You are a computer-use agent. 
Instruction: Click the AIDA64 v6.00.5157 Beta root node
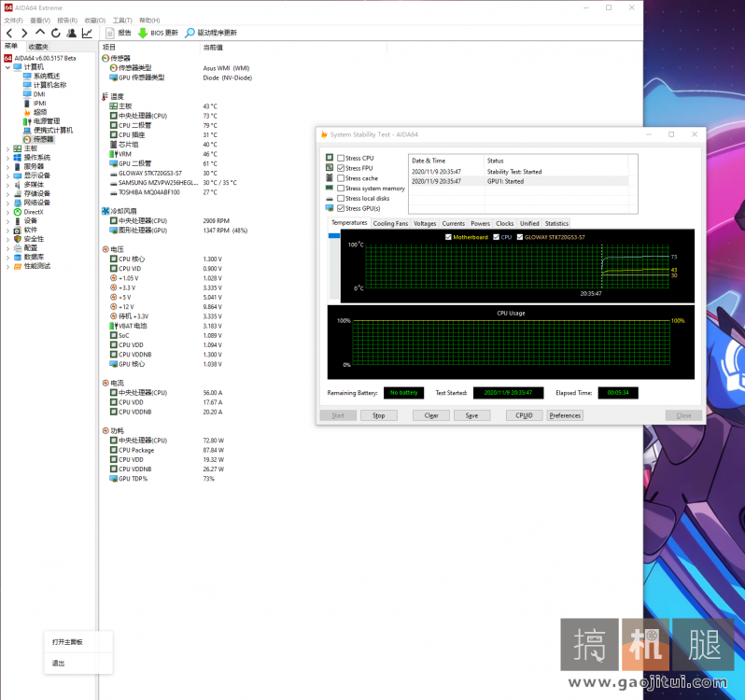coord(40,58)
